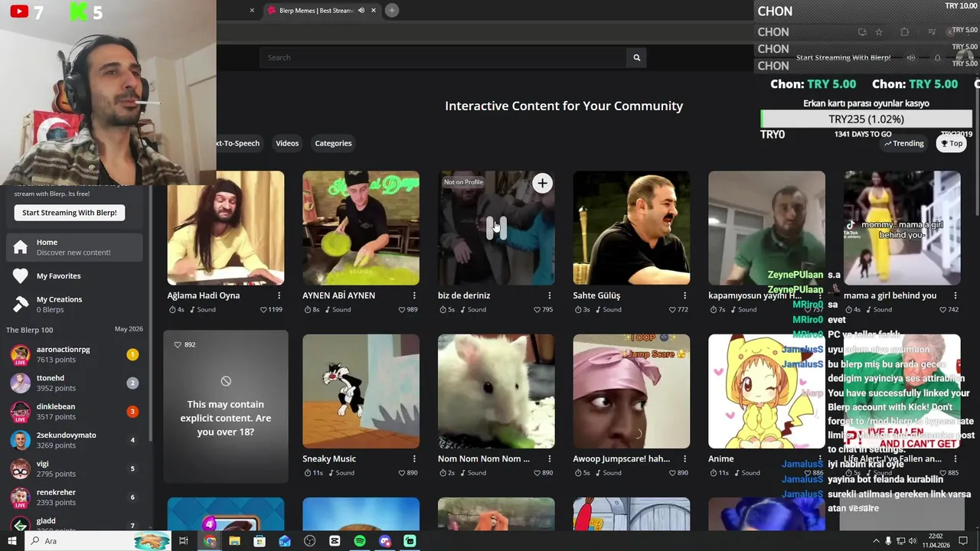
Task: Open Spotify from the taskbar
Action: point(360,541)
